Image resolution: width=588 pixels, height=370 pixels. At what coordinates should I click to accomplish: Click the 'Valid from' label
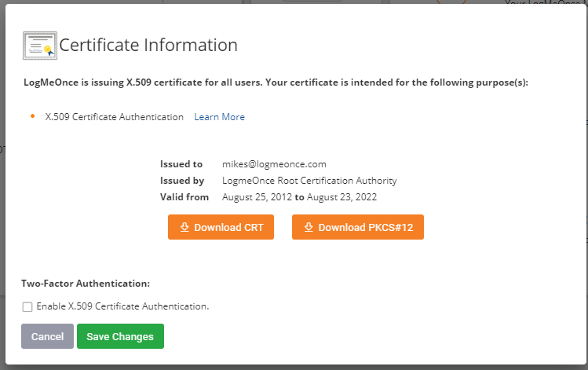tap(184, 197)
